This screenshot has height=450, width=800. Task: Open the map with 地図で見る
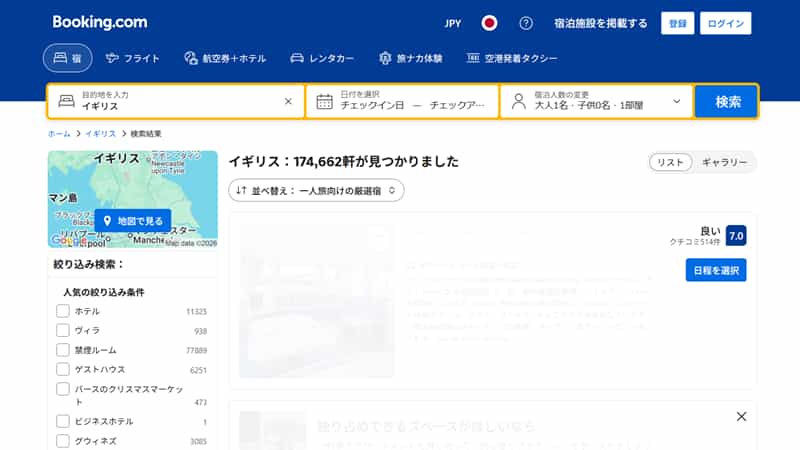click(x=133, y=220)
